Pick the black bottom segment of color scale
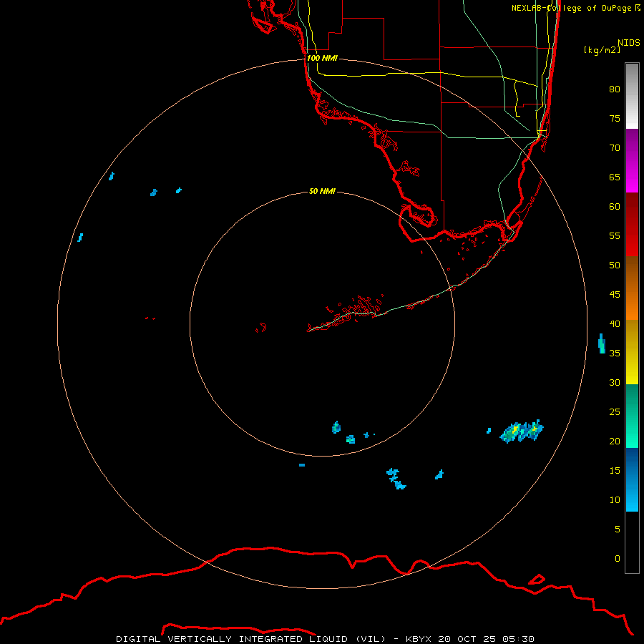Screen dimensions: 644x644 [632, 542]
